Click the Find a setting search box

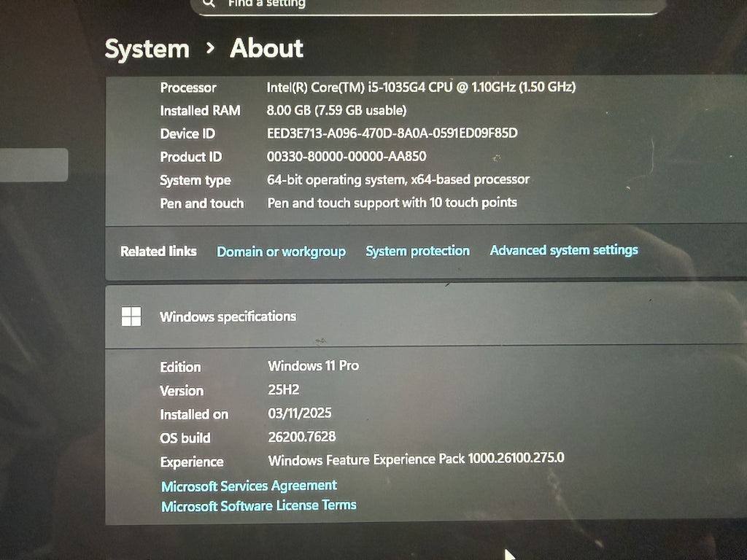427,6
